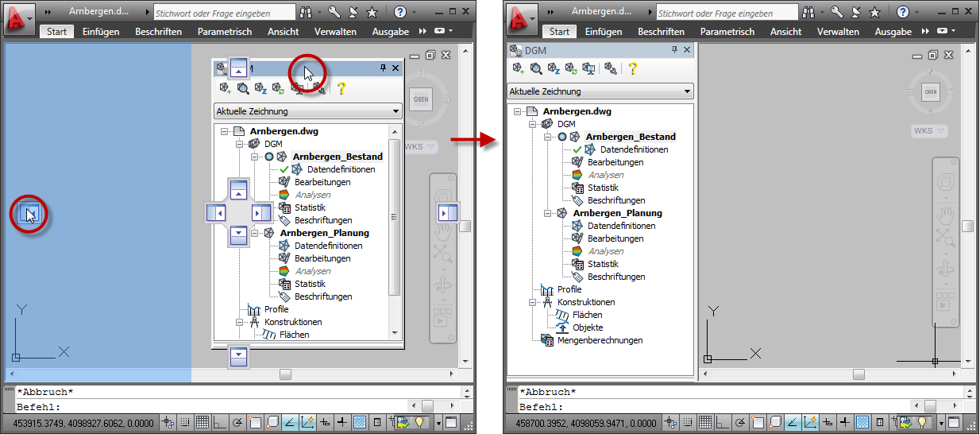980x434 pixels.
Task: Click the auto-hide pin icon on floating DGM palette
Action: pos(383,68)
